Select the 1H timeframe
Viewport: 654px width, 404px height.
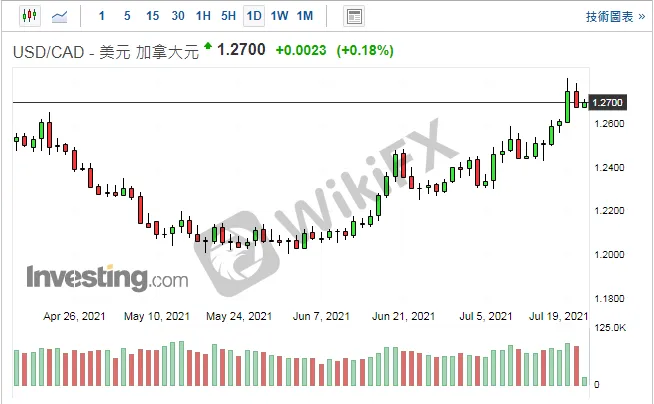pyautogui.click(x=204, y=16)
